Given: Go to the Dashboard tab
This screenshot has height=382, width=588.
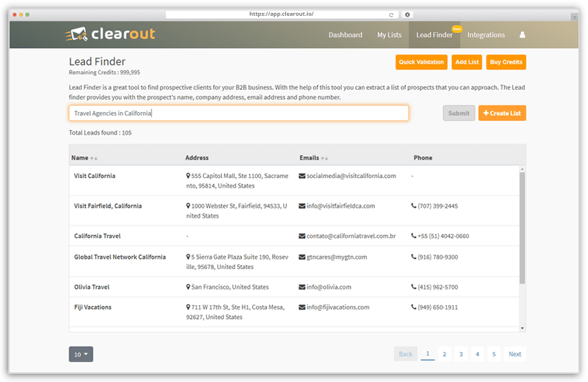Looking at the screenshot, I should click(345, 35).
